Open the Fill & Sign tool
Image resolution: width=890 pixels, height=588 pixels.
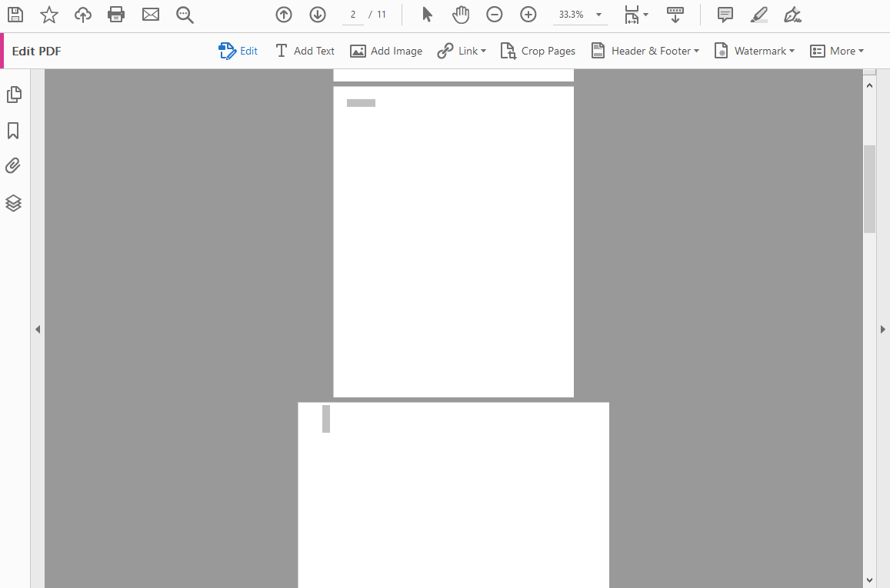point(792,14)
